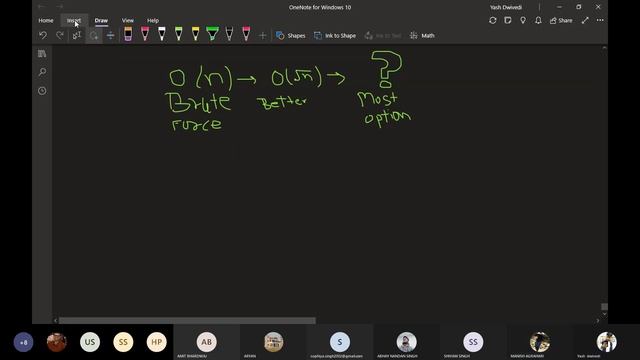Viewport: 640px width, 360px height.
Task: Open the Search pane in sidebar
Action: coord(42,72)
